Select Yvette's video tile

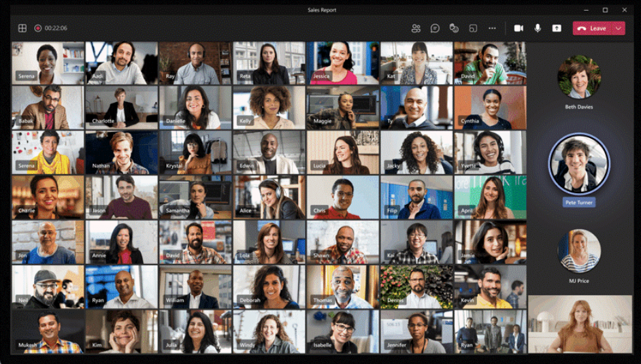[x=491, y=153]
